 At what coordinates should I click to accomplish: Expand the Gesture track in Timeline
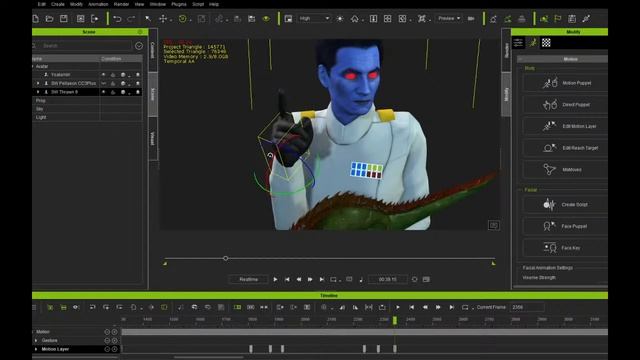coord(36,340)
